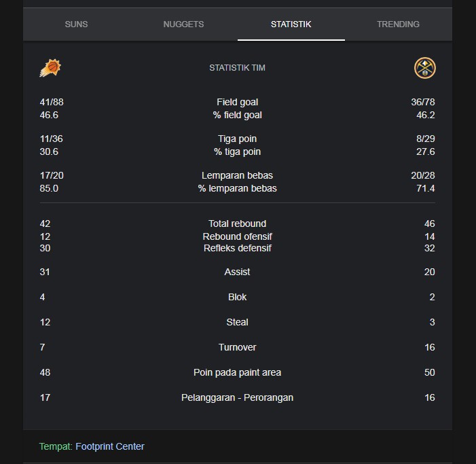Click the Nuggets 36/78 field goal value

point(423,102)
